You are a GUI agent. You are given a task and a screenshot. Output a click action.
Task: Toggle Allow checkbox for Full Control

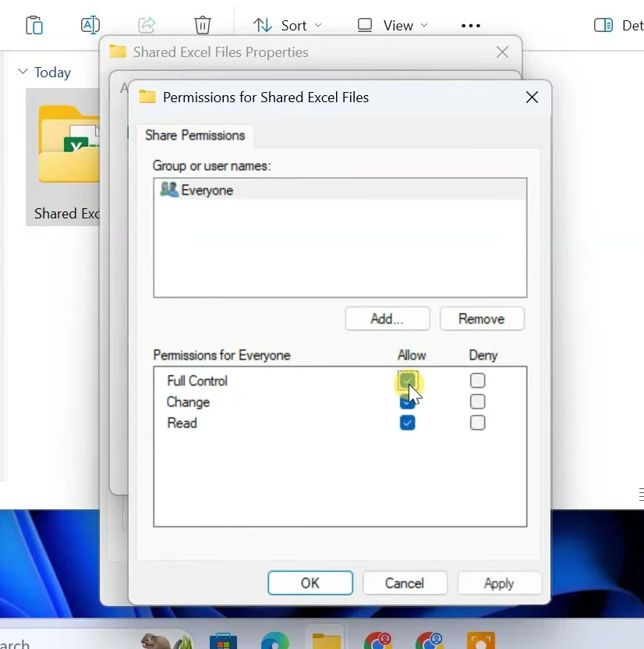pos(408,381)
